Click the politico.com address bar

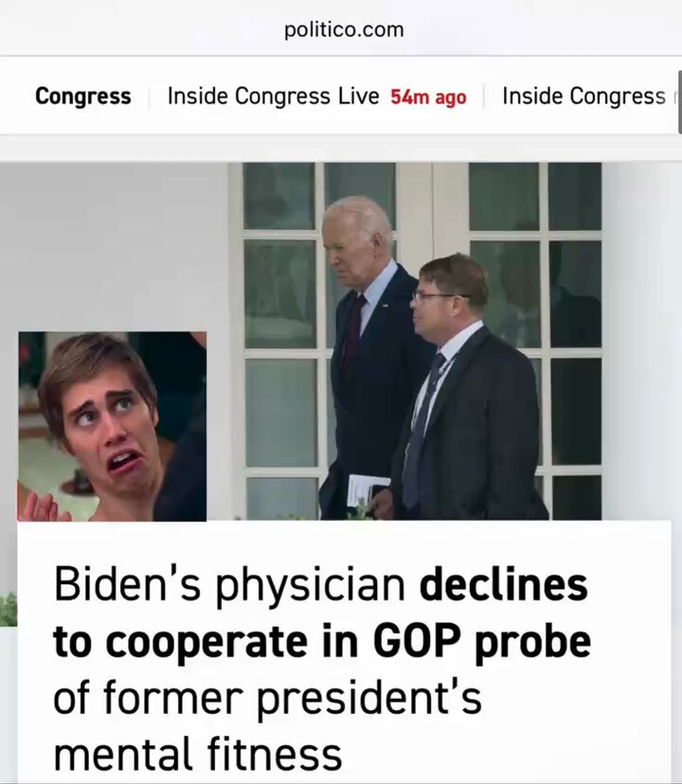click(x=344, y=29)
